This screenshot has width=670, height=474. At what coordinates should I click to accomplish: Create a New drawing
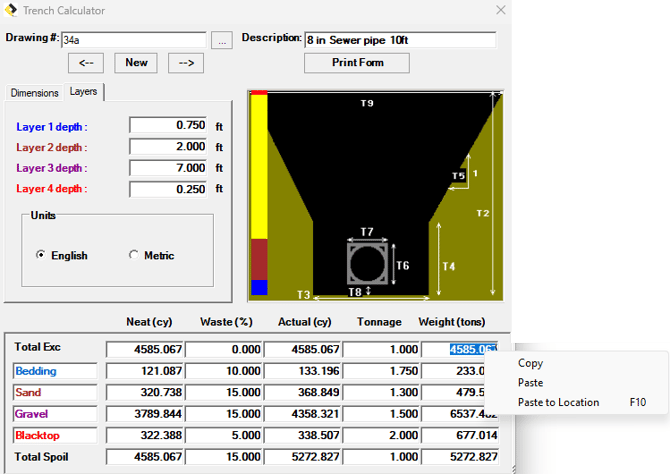136,63
